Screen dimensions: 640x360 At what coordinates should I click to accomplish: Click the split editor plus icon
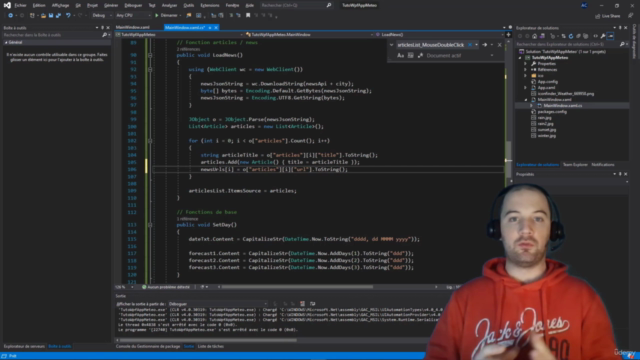[x=508, y=35]
